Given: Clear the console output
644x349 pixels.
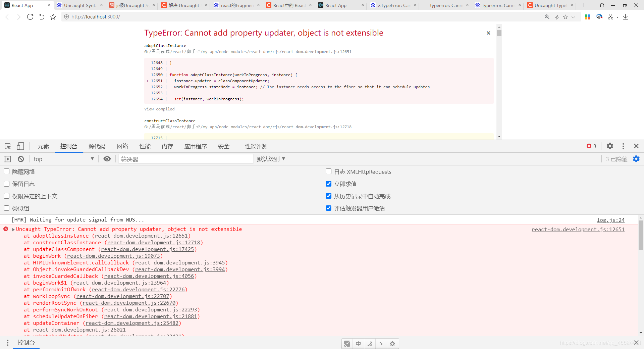Looking at the screenshot, I should [x=20, y=159].
